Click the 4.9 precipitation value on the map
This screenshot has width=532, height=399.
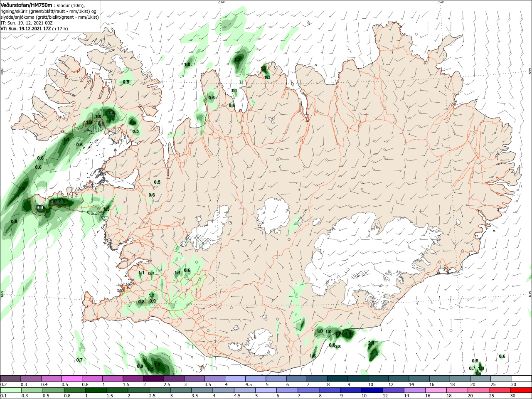click(40, 207)
